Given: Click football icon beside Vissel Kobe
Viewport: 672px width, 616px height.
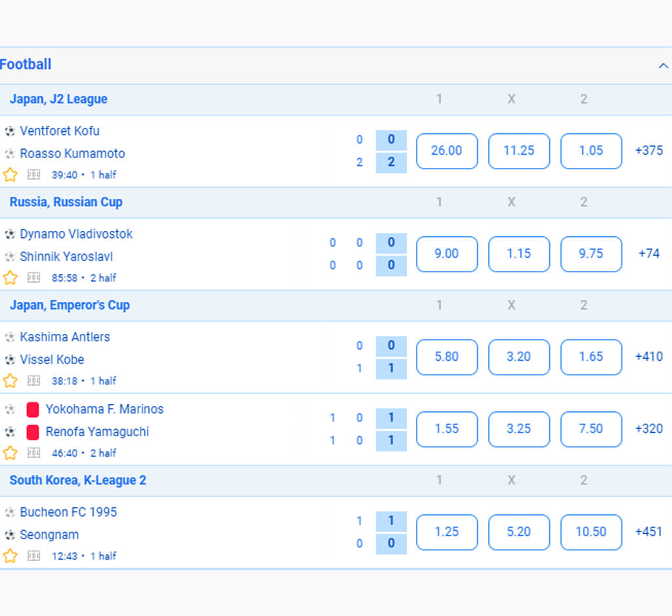Looking at the screenshot, I should tap(10, 360).
